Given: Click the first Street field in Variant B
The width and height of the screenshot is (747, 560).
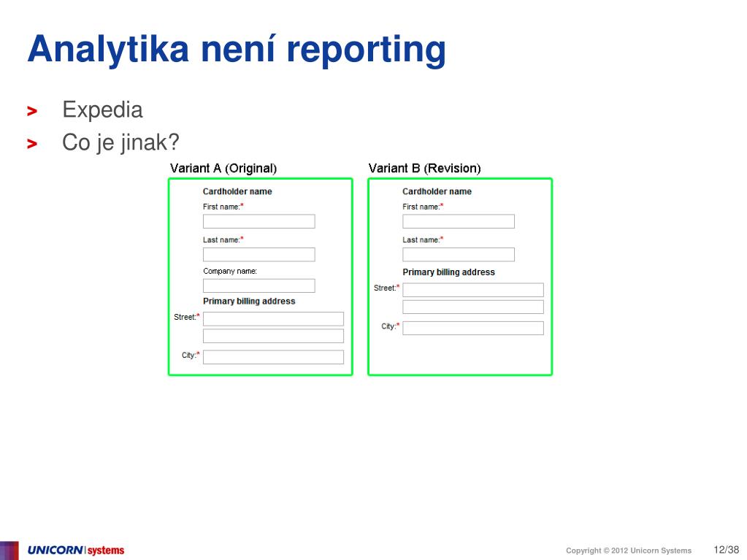Looking at the screenshot, I should coord(473,290).
